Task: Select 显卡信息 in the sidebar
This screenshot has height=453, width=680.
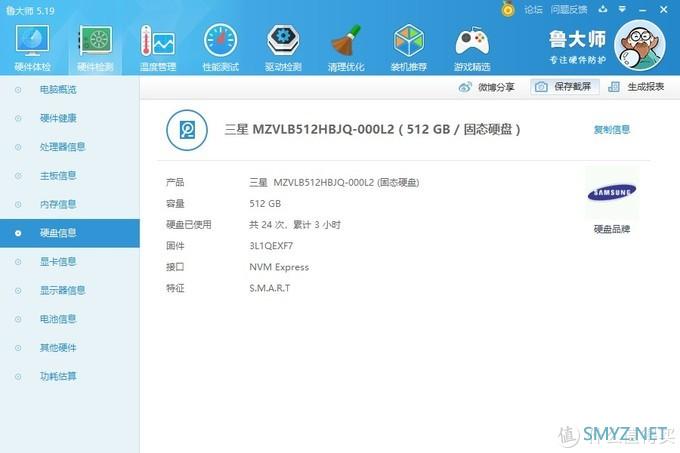Action: pyautogui.click(x=58, y=262)
